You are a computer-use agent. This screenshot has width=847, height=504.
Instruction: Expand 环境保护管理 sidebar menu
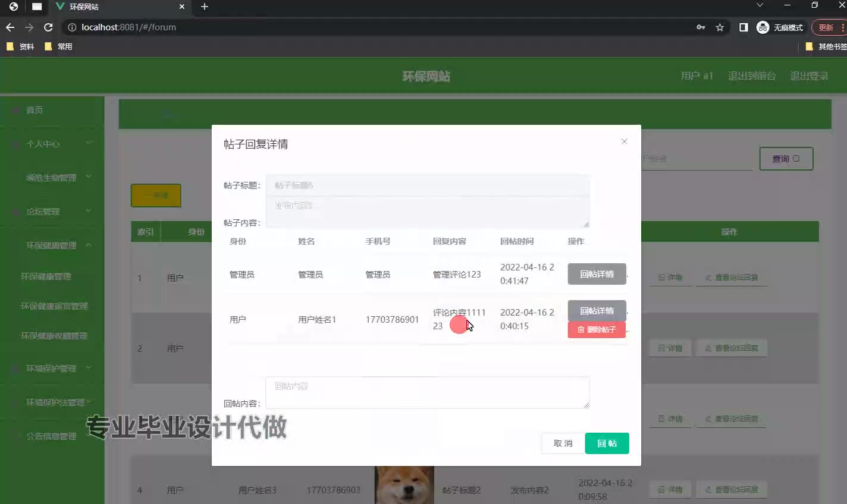[x=52, y=368]
